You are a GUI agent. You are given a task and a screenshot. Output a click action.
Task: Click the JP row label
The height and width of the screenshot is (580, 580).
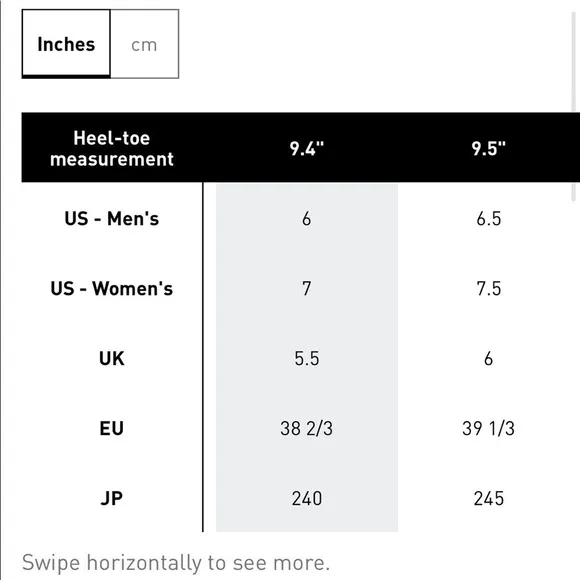click(112, 498)
